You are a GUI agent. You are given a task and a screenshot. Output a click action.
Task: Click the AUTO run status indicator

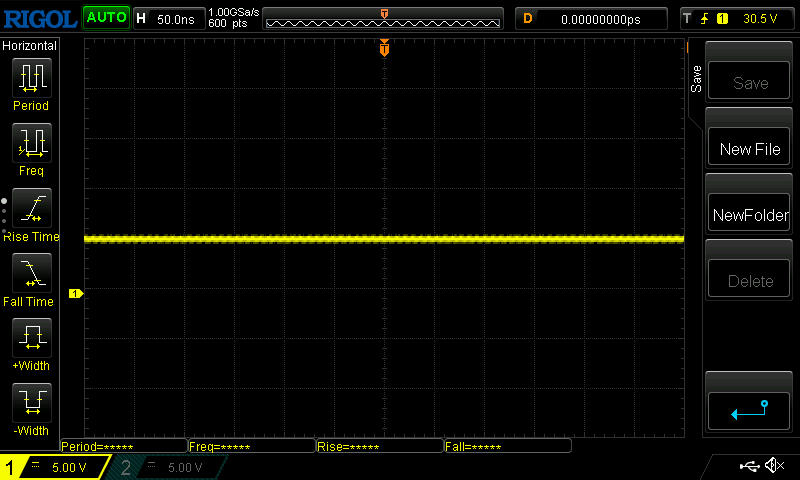(106, 18)
